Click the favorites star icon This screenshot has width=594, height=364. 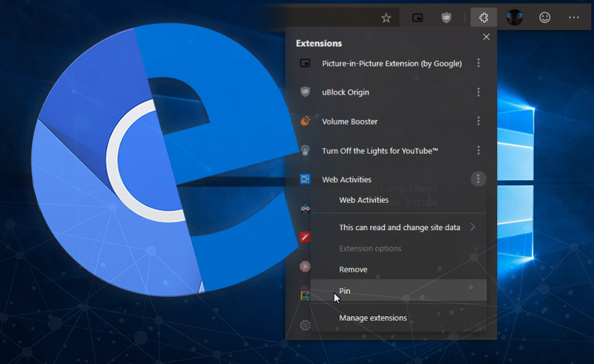click(x=386, y=18)
